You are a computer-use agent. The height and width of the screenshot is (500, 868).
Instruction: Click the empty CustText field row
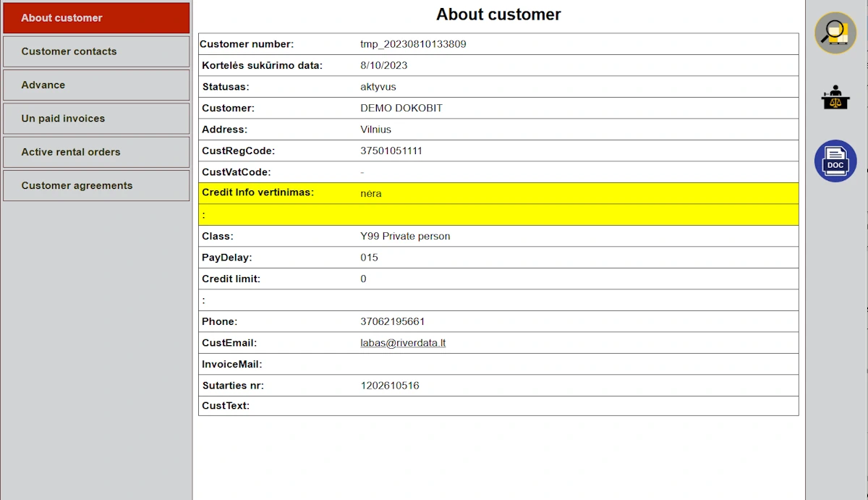(x=498, y=406)
